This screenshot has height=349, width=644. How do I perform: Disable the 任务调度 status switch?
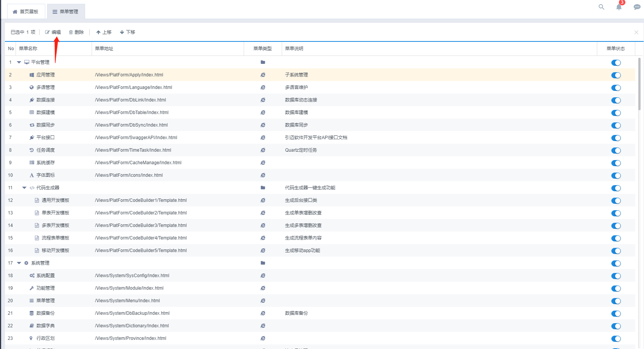pyautogui.click(x=616, y=151)
